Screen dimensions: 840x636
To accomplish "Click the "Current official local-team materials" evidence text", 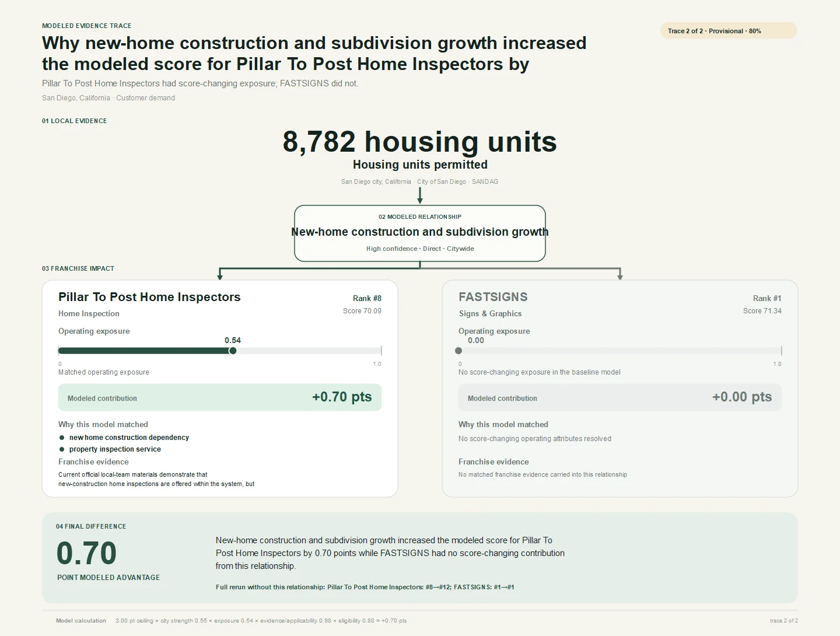I will click(156, 479).
